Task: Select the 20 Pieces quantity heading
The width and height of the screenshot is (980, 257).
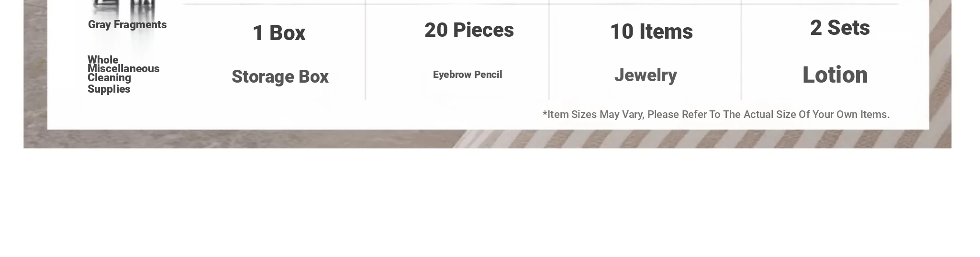Action: click(469, 30)
